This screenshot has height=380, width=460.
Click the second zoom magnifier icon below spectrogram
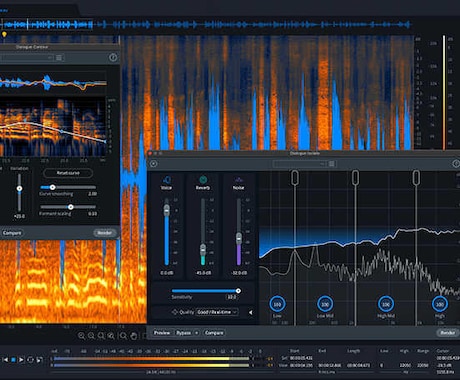coord(91,336)
